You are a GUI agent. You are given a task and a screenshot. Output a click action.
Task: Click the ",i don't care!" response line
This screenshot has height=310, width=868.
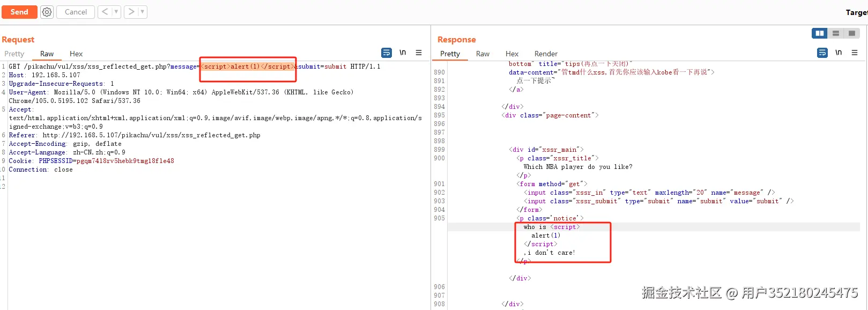[550, 252]
